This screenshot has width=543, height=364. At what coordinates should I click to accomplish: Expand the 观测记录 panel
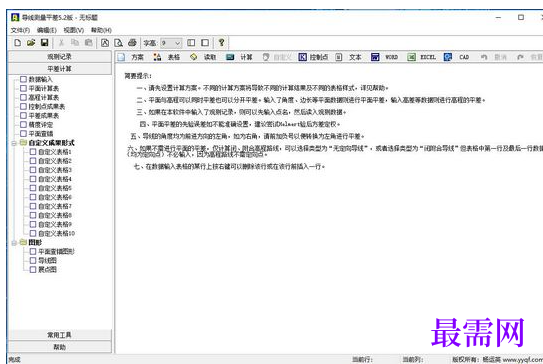coord(60,56)
